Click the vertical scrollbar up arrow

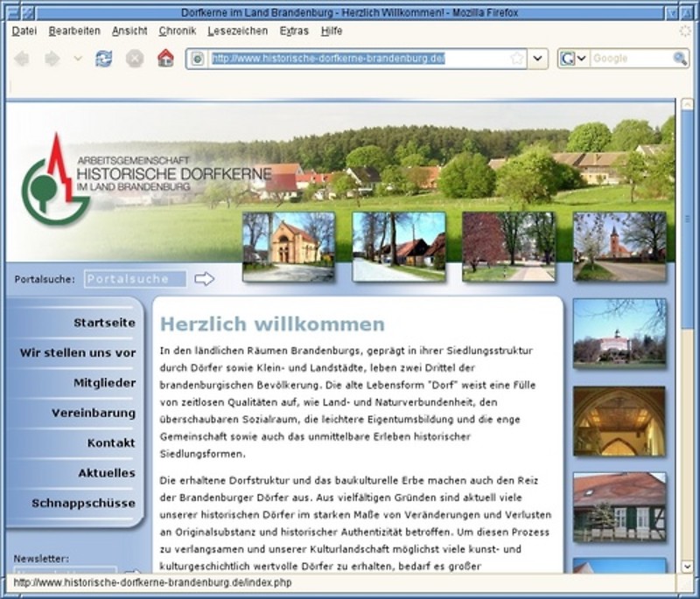688,105
